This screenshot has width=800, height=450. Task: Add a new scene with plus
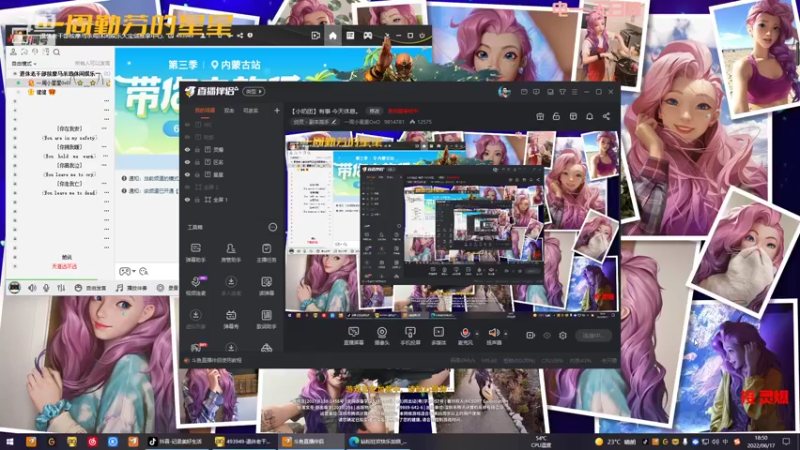[277, 110]
